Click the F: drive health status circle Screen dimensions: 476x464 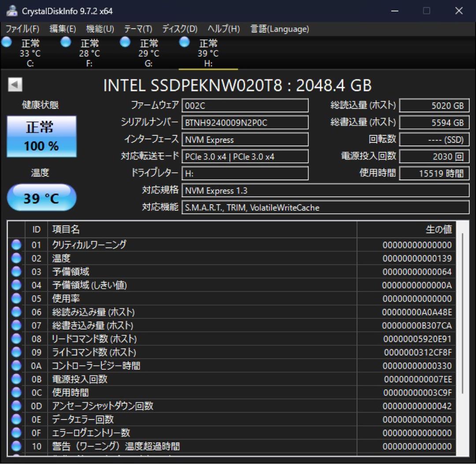(x=65, y=42)
